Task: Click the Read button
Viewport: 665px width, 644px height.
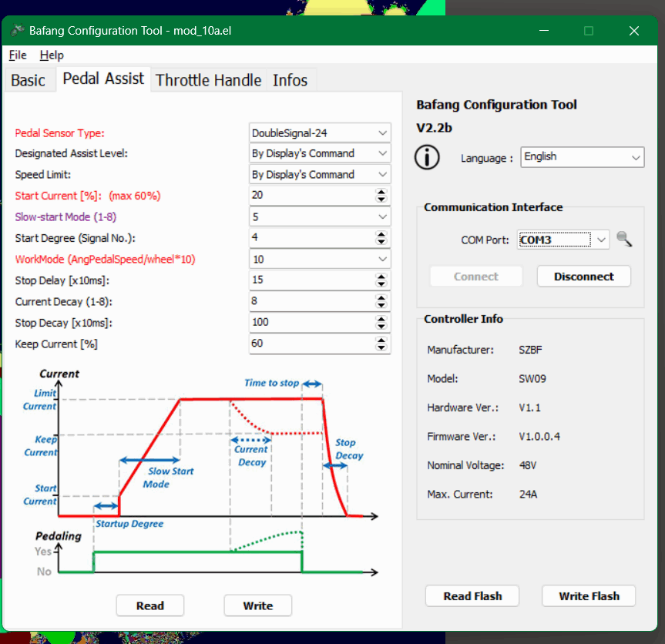Action: (x=150, y=605)
